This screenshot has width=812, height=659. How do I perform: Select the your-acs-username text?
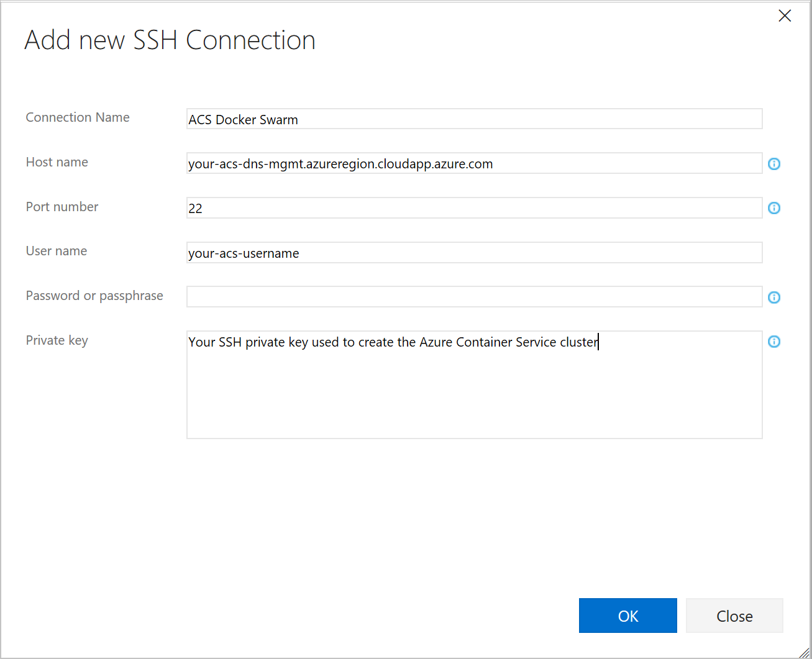[244, 253]
